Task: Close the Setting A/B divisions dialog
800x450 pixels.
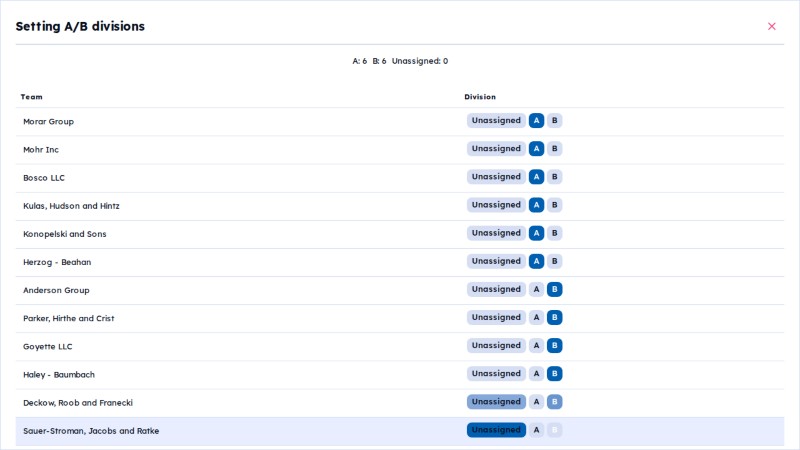Action: coord(771,26)
